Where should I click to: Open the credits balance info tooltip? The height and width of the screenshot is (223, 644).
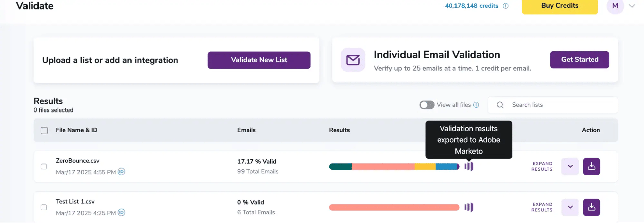(506, 6)
